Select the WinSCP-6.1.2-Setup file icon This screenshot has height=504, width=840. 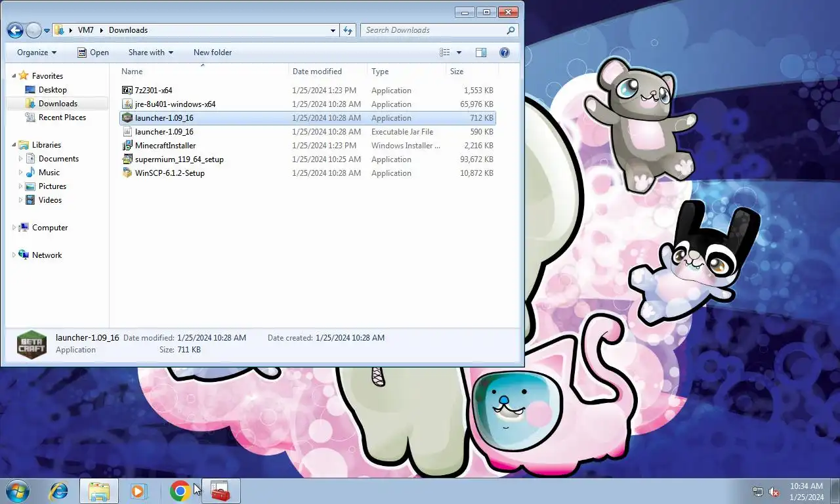pyautogui.click(x=127, y=173)
